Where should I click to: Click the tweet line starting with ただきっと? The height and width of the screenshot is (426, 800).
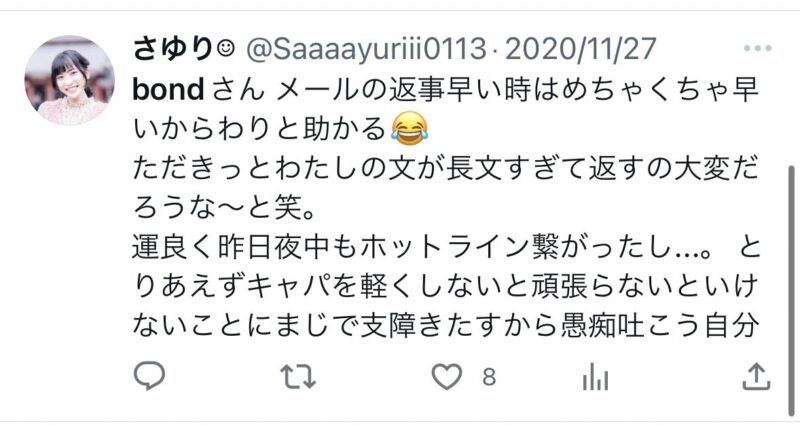point(446,169)
